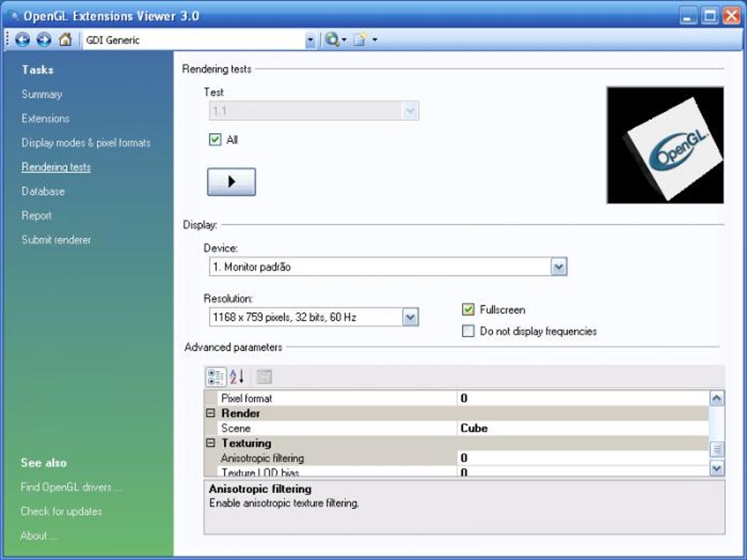This screenshot has height=560, width=747.
Task: Click the Anisotropic filtering value field
Action: coord(583,458)
